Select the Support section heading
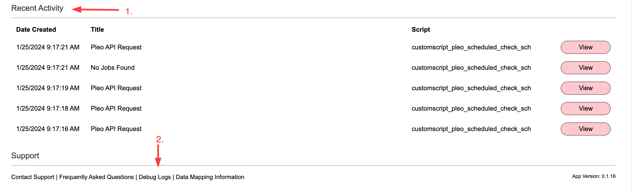This screenshot has height=192, width=644. click(x=25, y=156)
